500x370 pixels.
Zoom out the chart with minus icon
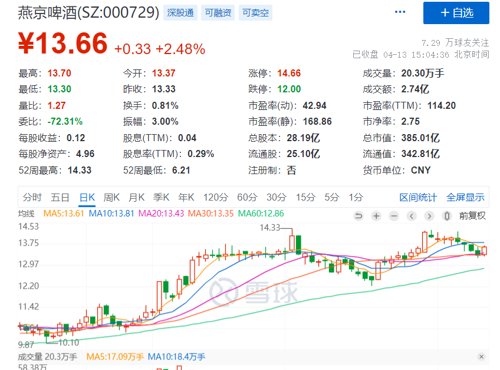click(x=394, y=216)
